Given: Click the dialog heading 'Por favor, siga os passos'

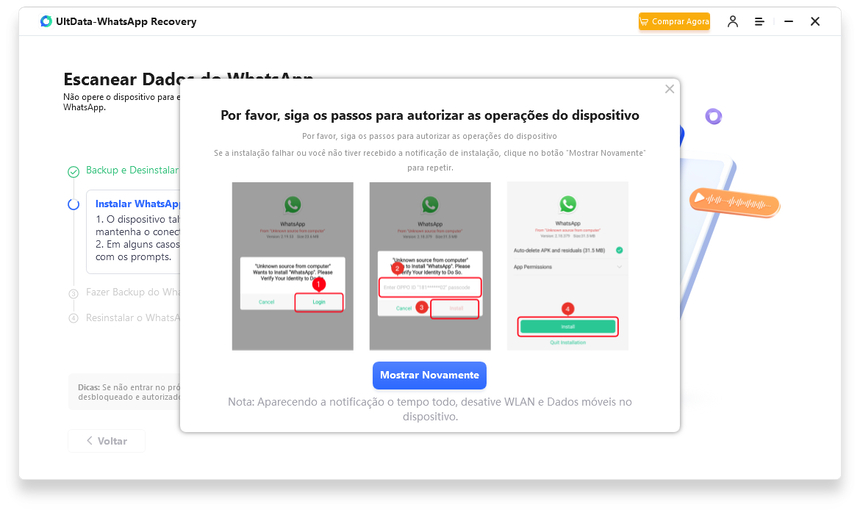Looking at the screenshot, I should [x=429, y=115].
